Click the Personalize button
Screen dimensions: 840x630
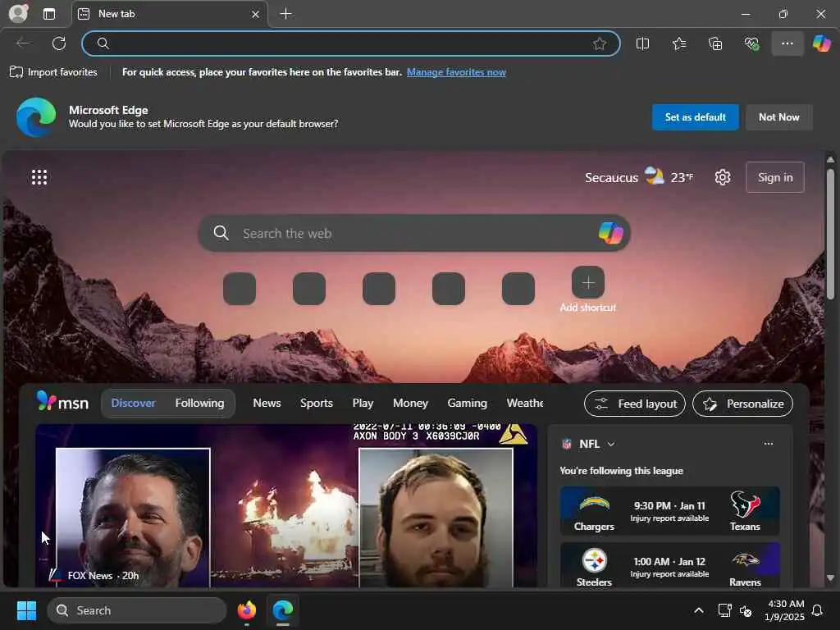point(742,404)
